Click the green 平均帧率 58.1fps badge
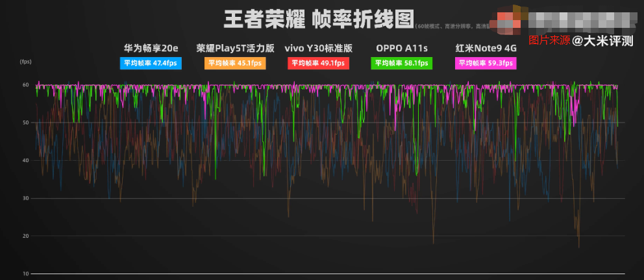Screen dimensions: 644x280 click(402, 63)
